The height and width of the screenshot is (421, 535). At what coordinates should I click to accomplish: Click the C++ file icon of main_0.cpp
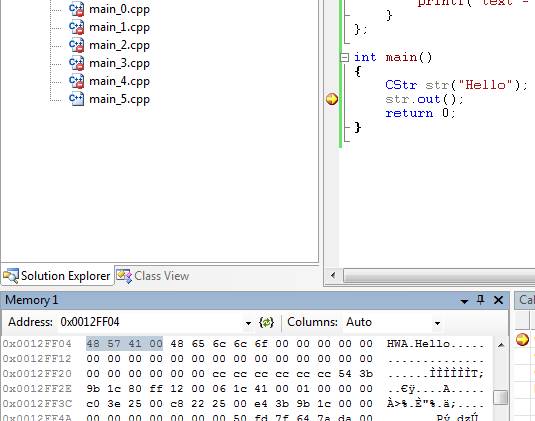coord(76,9)
